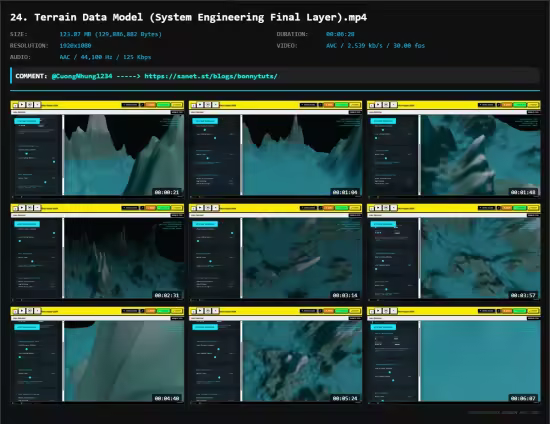Screen dimensions: 550x424
Task: Click the "COMMENT:" label
Action: [31, 76]
